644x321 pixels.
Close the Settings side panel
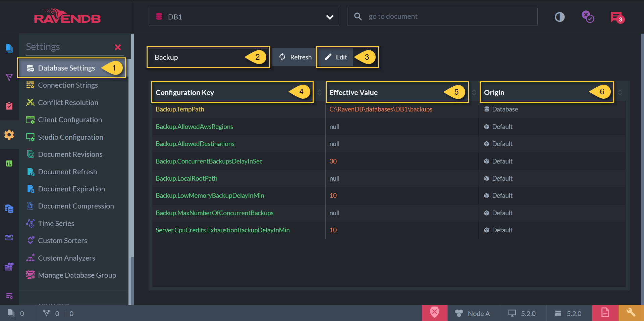point(118,47)
